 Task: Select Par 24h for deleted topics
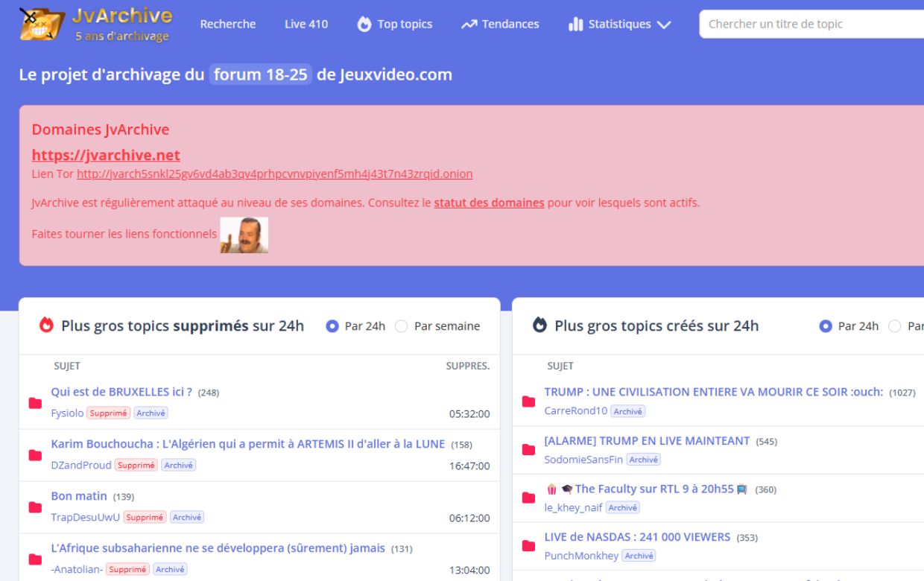coord(332,326)
